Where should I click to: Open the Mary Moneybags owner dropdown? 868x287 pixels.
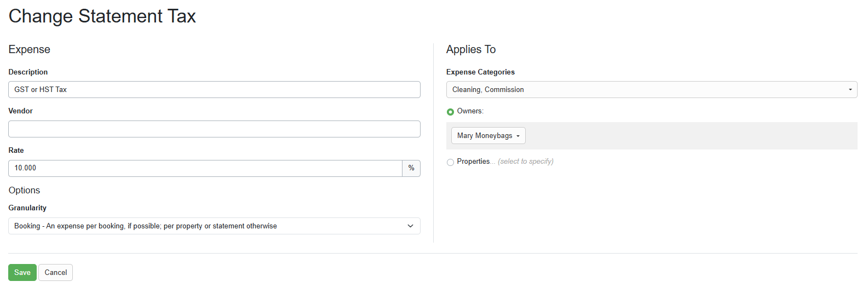click(x=488, y=135)
